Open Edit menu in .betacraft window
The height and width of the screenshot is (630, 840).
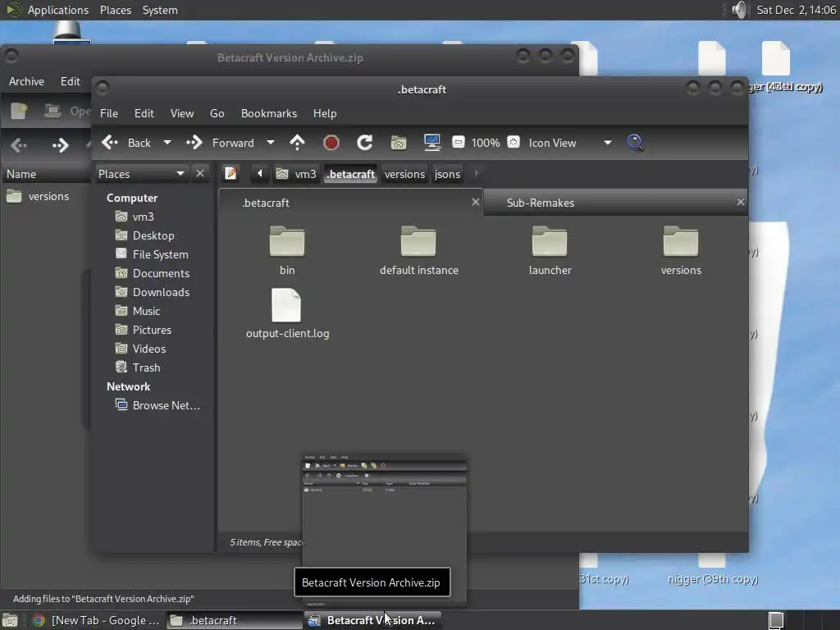(x=144, y=113)
